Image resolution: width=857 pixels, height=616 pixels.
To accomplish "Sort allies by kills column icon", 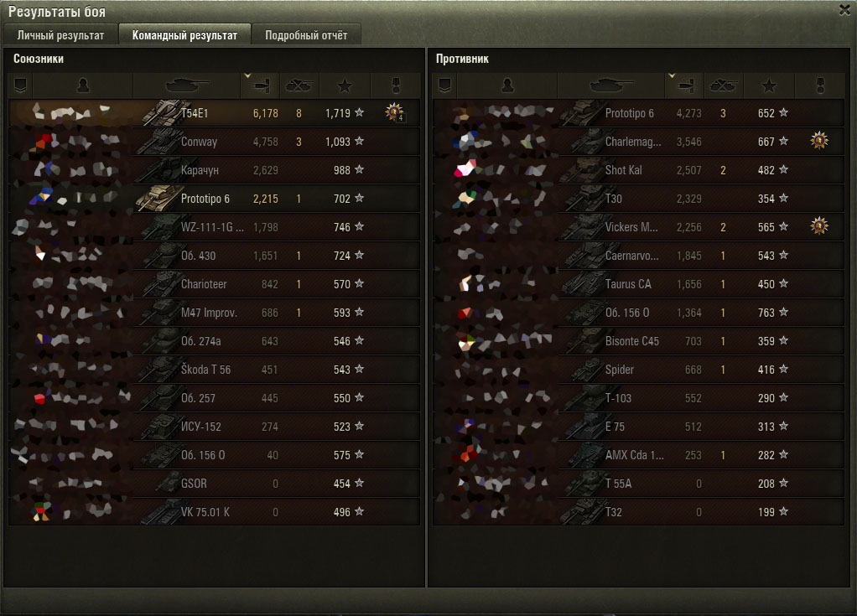I will coord(299,85).
